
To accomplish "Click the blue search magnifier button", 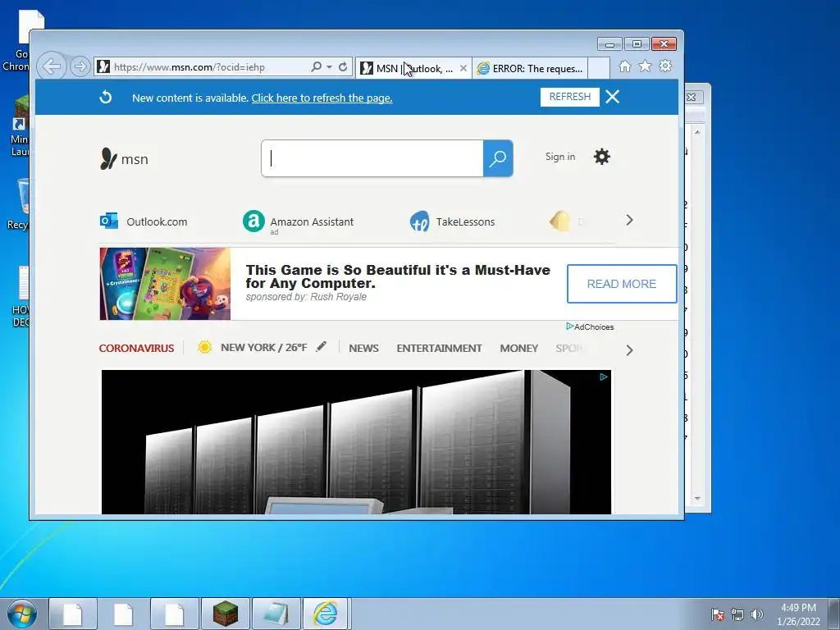I will pyautogui.click(x=498, y=158).
